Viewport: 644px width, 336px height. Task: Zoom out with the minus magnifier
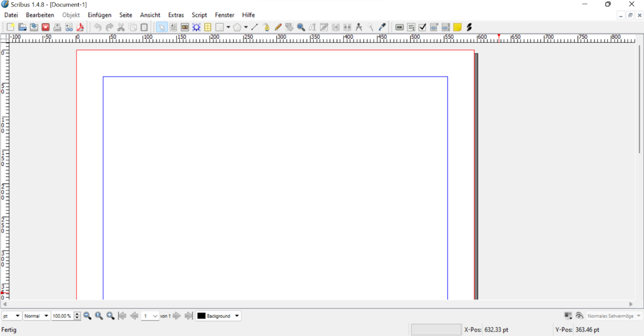[87, 316]
